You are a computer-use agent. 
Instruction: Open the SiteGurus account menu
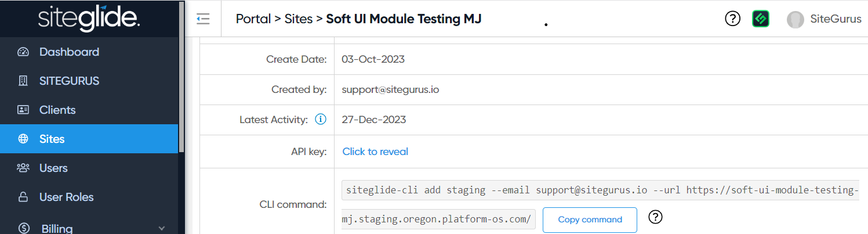point(824,19)
